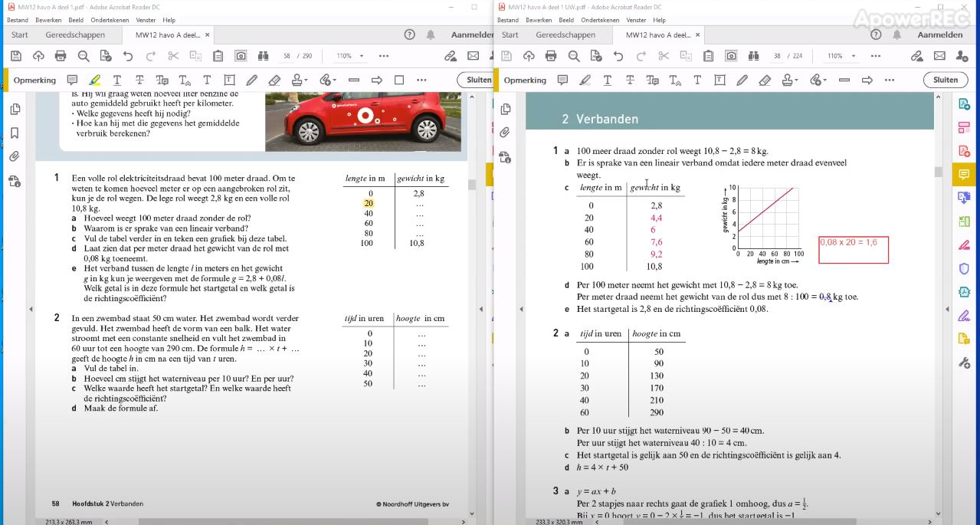
Task: Select the rectangle shape tool in the left window
Action: pos(399,80)
